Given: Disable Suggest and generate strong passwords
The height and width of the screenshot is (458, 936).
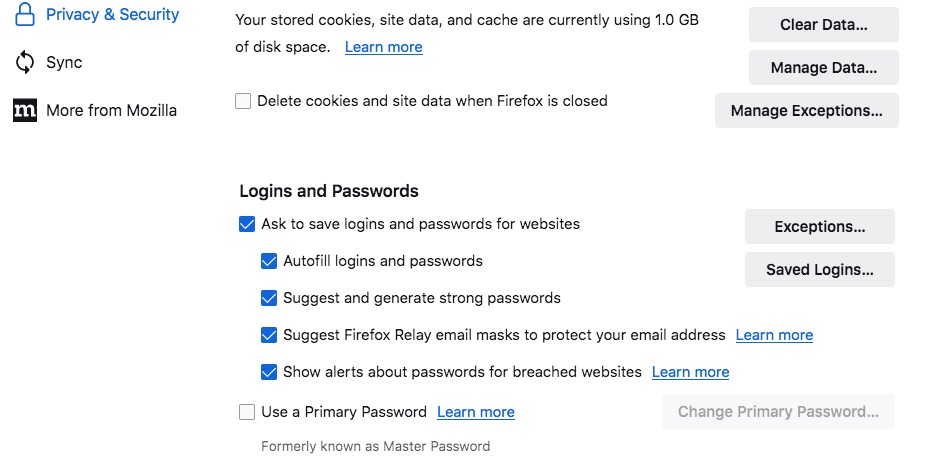Looking at the screenshot, I should pyautogui.click(x=269, y=298).
